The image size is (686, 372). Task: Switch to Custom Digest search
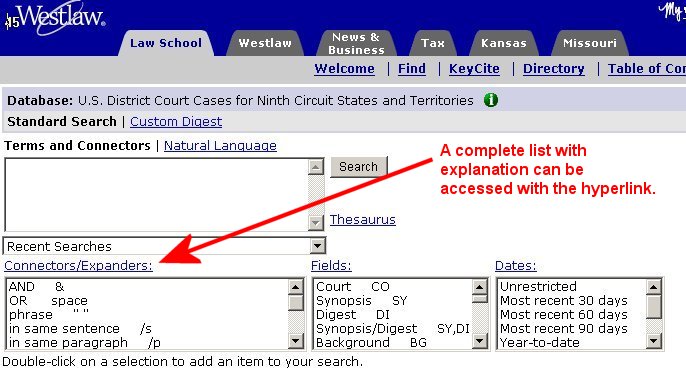click(176, 121)
